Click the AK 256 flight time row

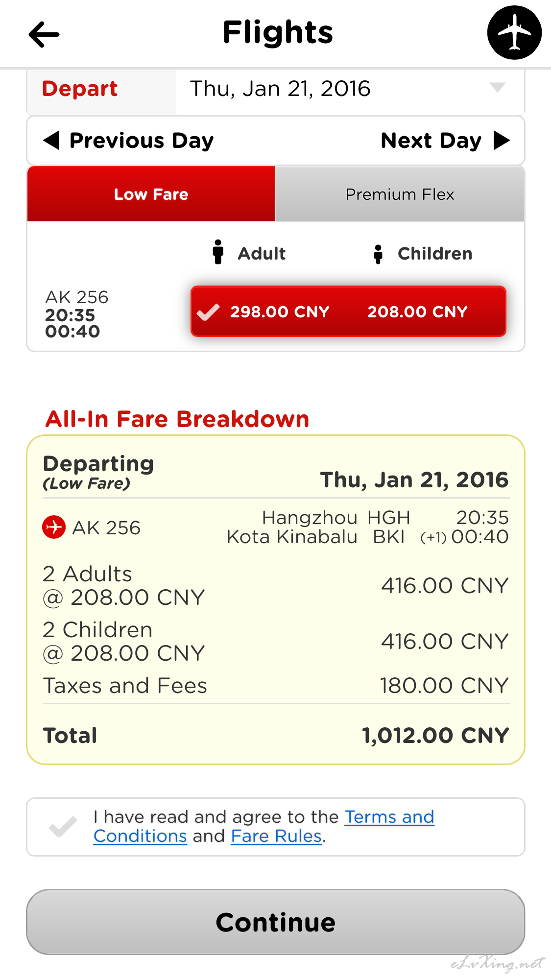[x=76, y=314]
